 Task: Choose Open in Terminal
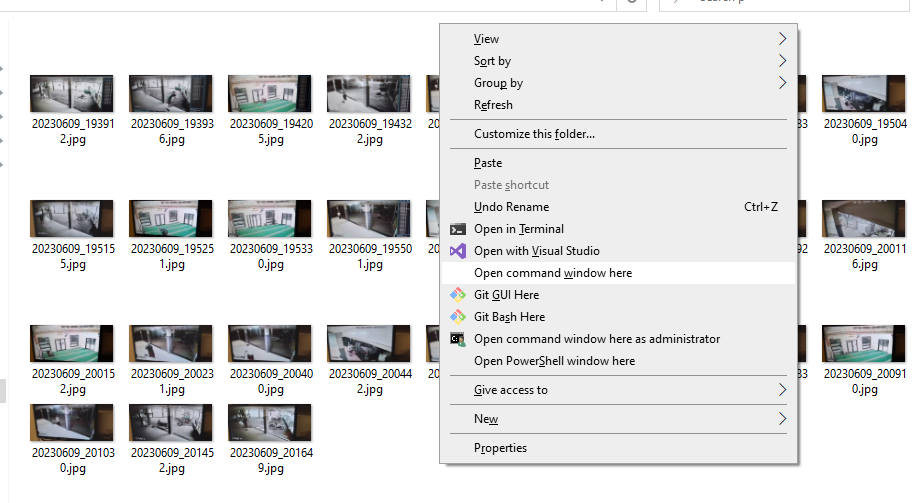618,229
